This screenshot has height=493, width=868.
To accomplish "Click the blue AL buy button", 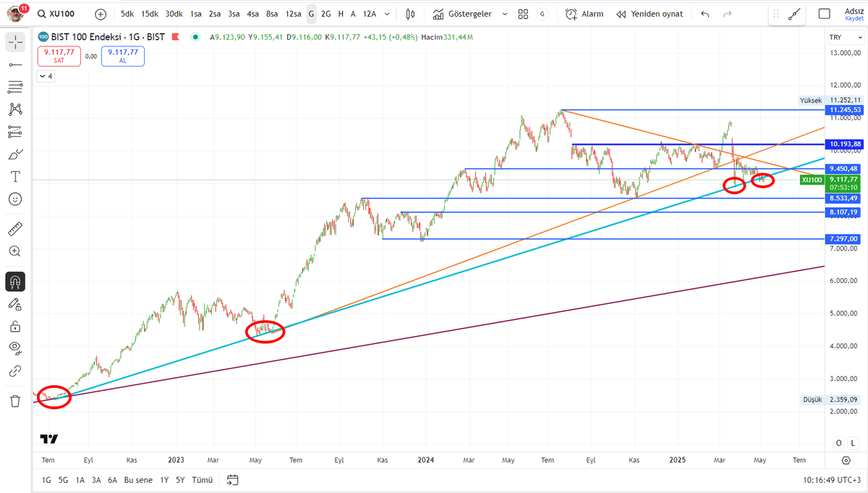I will [x=123, y=56].
